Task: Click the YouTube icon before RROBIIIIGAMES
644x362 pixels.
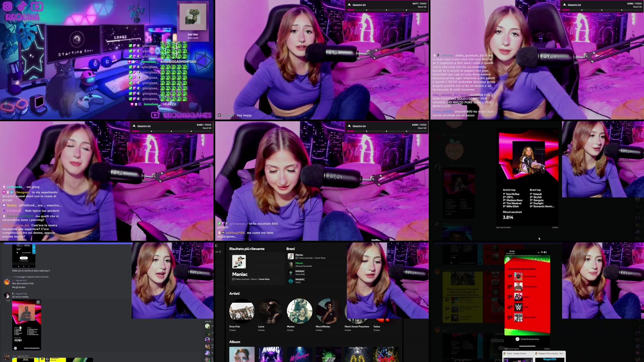Action: click(155, 115)
